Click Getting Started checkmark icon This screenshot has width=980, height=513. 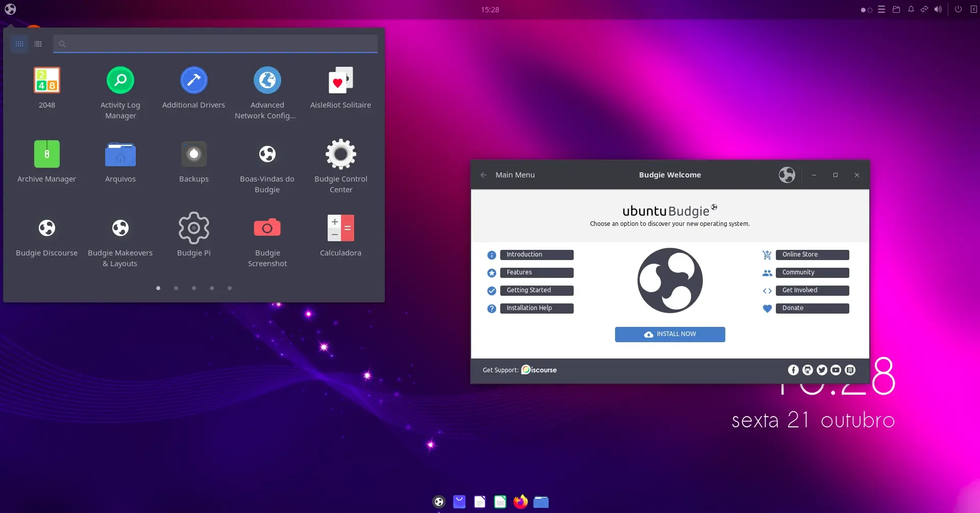tap(492, 291)
